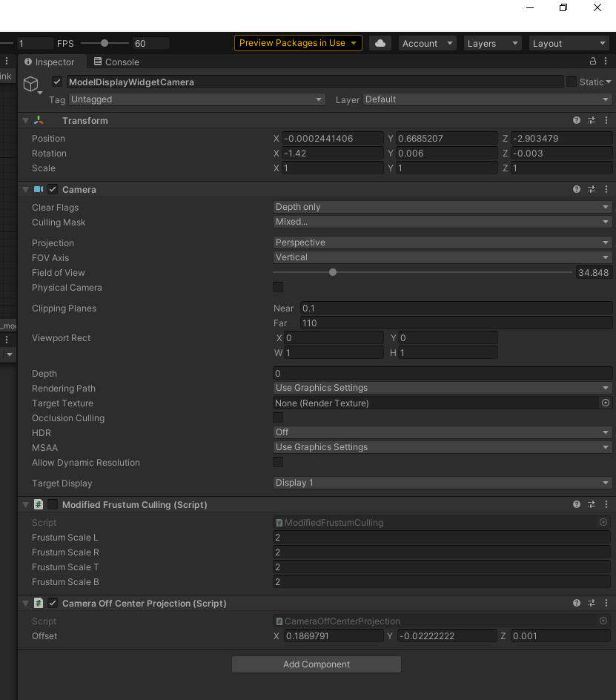The height and width of the screenshot is (700, 616).
Task: Switch to the Console tab
Action: [116, 62]
